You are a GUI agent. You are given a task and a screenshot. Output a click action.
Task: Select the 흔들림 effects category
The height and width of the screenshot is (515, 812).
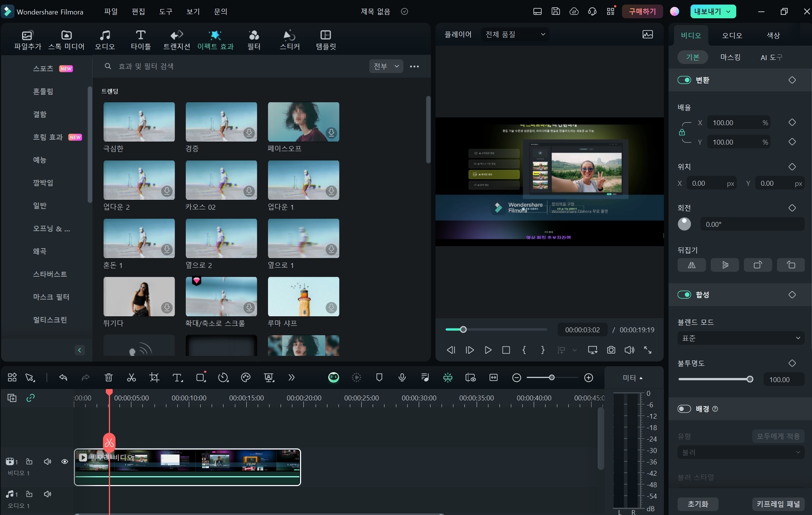[43, 91]
